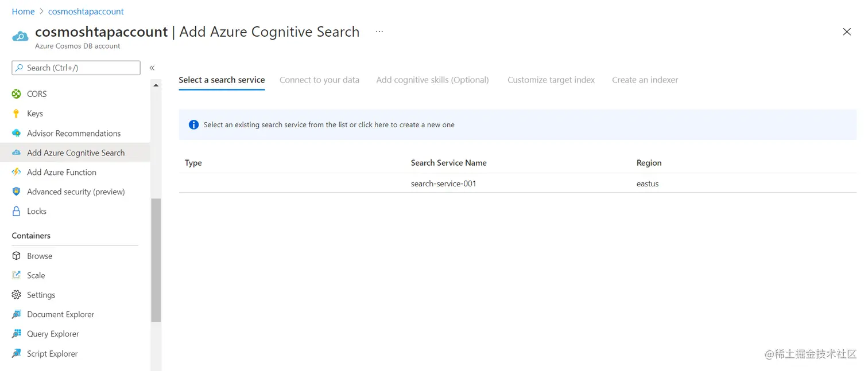This screenshot has width=868, height=371.
Task: Click the Keys key icon
Action: coord(16,114)
